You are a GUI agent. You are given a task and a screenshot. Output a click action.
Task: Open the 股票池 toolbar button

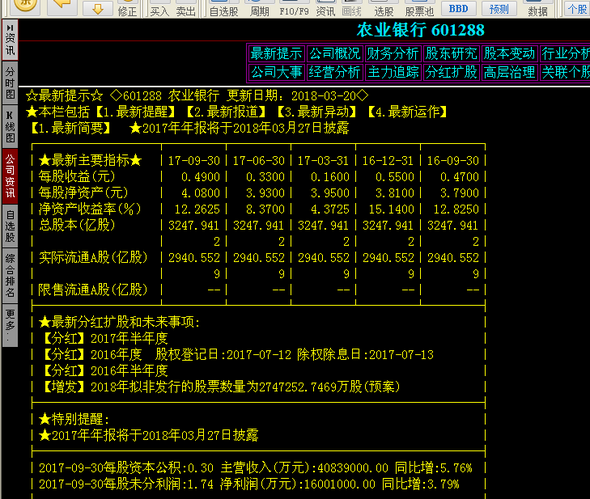[419, 9]
